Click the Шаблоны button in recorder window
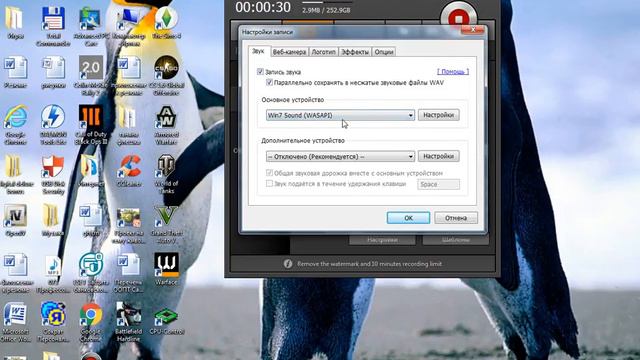The image size is (640, 360). pos(456,240)
